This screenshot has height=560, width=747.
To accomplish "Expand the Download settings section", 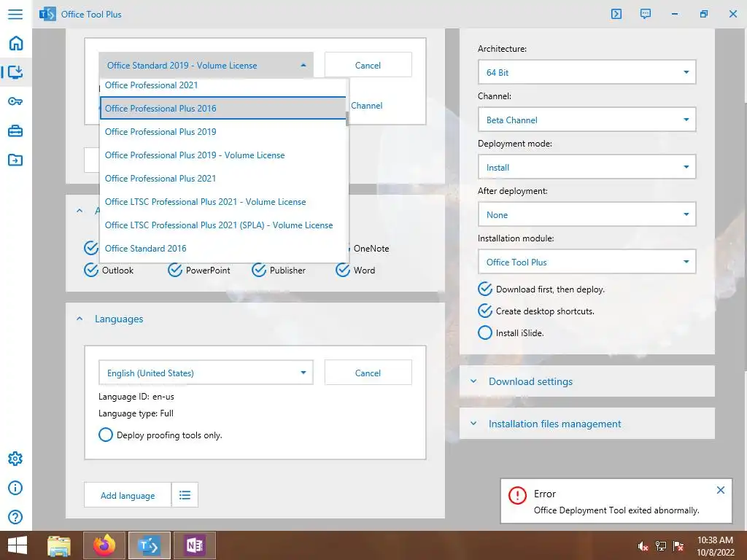I will click(587, 381).
